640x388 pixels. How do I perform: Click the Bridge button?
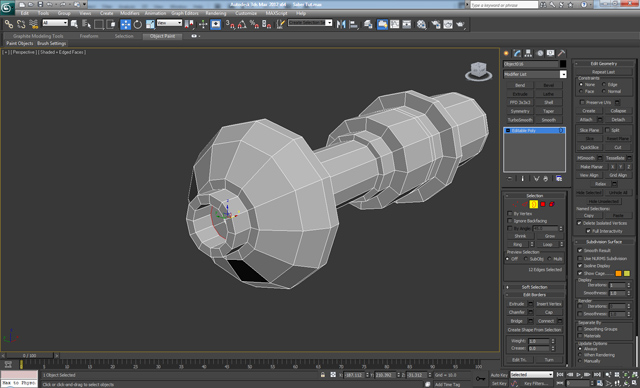(x=516, y=321)
